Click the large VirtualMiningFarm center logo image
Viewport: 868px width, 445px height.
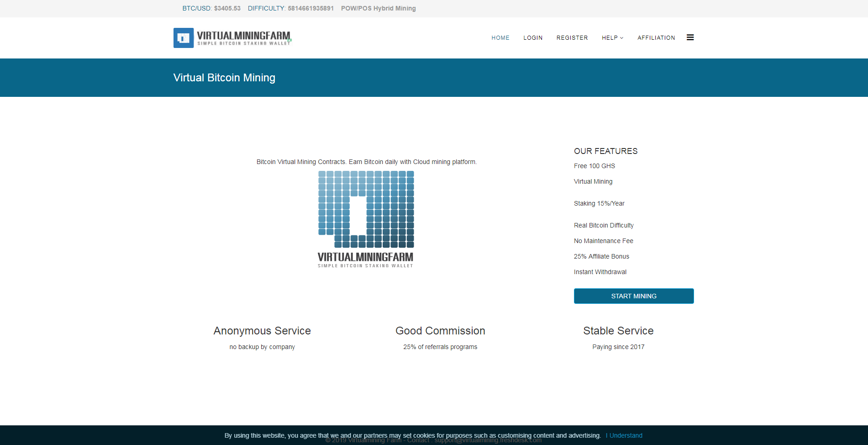(366, 219)
